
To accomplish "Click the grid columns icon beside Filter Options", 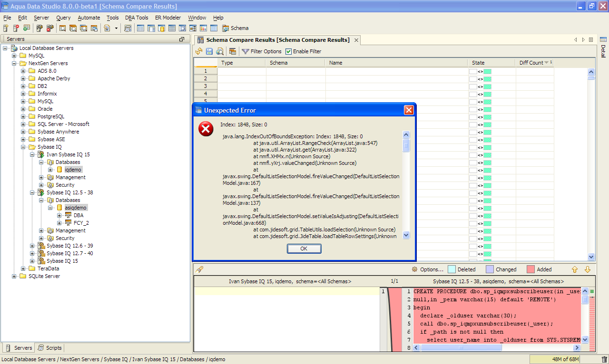I will coord(233,51).
